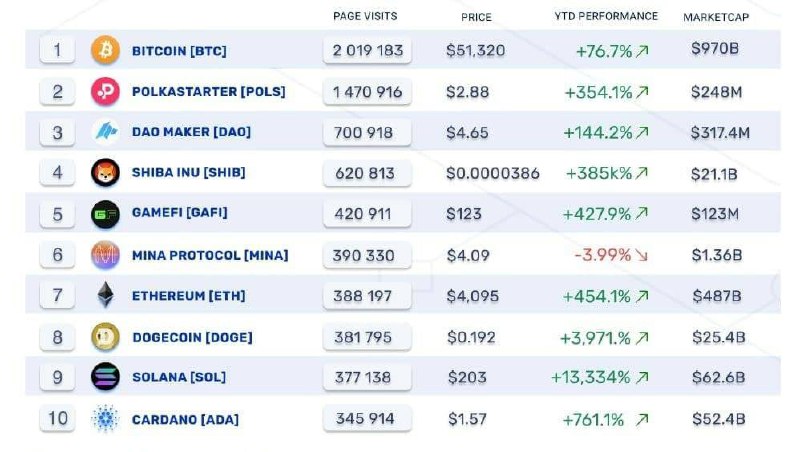Screen dimensions: 800x452
Task: Click the DAO Maker logo icon
Action: 105,132
